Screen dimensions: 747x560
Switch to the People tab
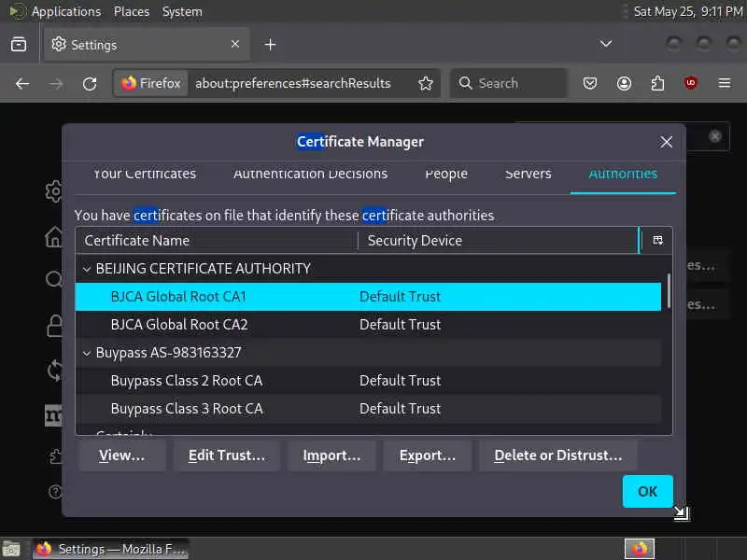446,174
